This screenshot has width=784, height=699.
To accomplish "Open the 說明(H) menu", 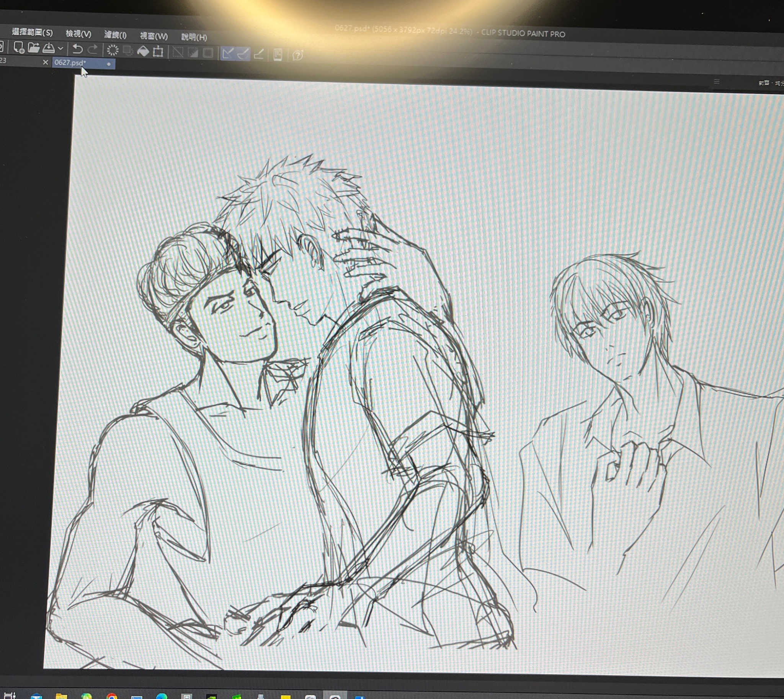I will coord(194,37).
